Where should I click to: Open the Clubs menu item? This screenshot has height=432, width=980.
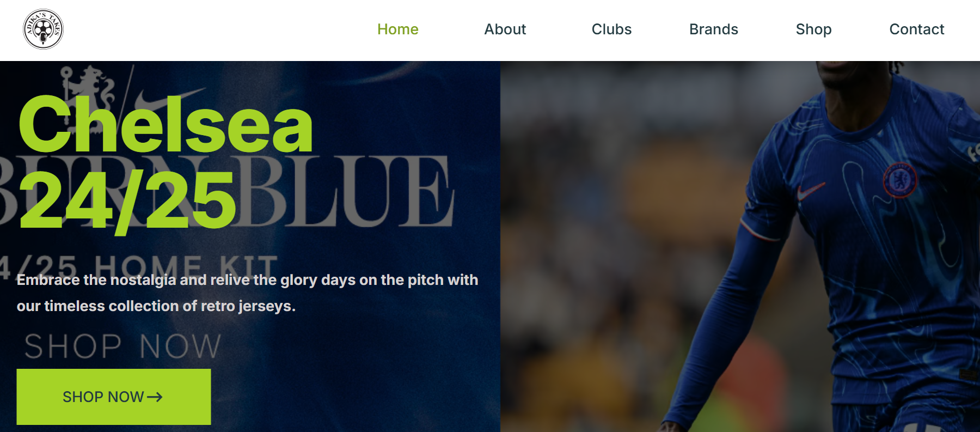611,29
